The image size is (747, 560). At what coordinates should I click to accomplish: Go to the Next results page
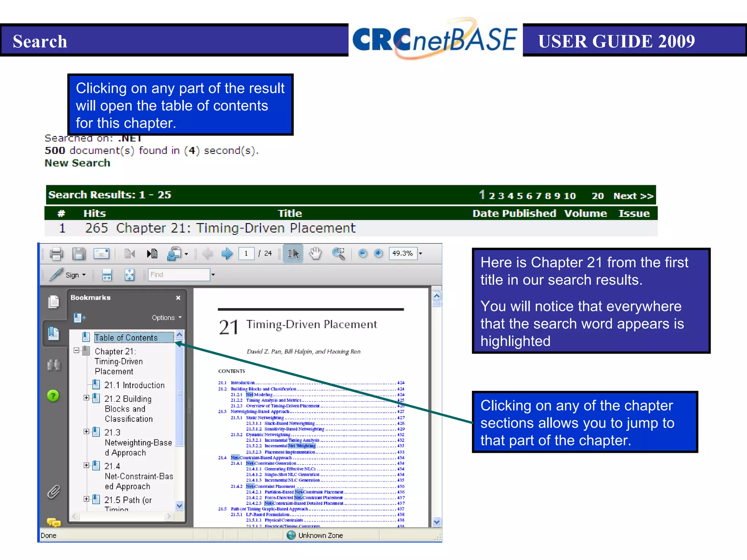(633, 196)
